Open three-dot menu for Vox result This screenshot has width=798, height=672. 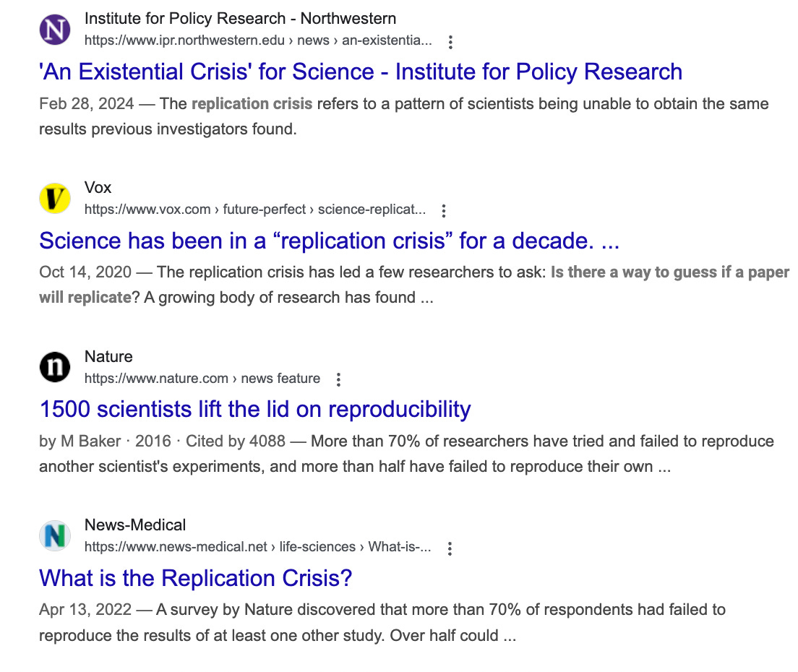coord(444,210)
